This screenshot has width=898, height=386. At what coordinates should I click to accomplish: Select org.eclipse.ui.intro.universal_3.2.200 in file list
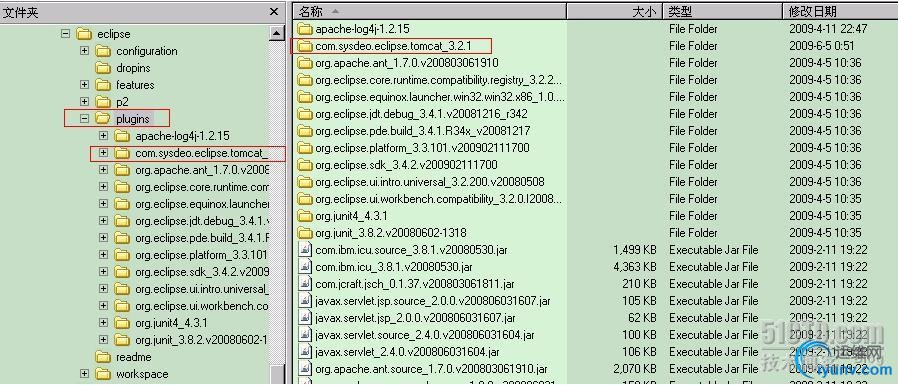(430, 182)
